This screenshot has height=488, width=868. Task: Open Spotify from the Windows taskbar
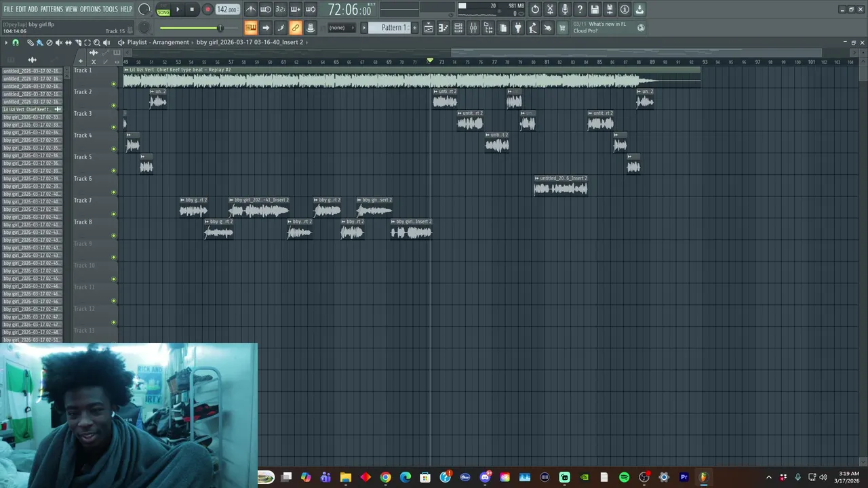click(x=624, y=477)
